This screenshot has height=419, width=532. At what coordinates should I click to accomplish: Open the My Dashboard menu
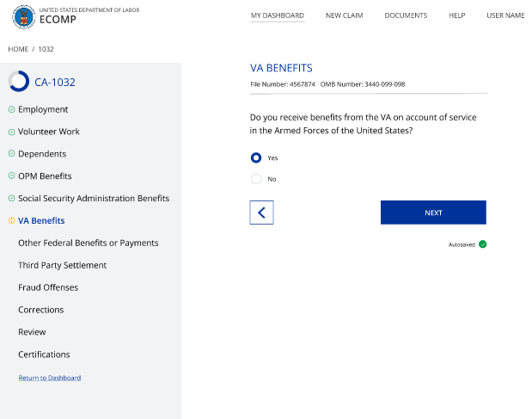(x=277, y=15)
